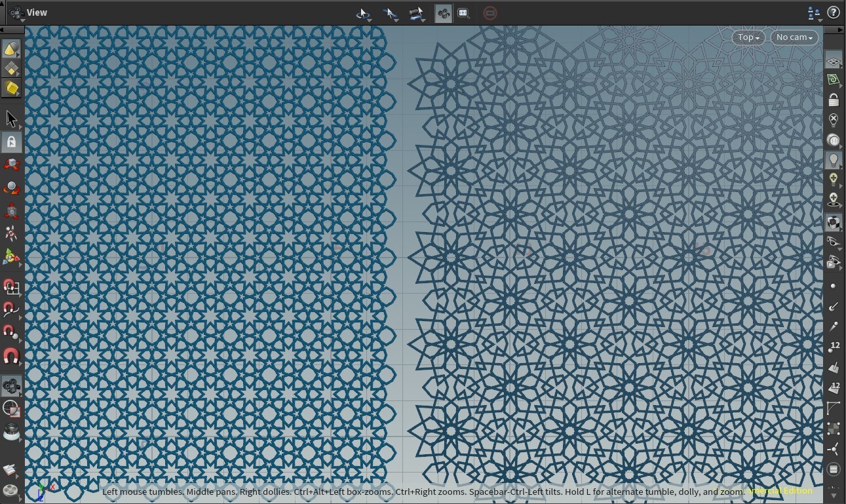Viewport: 846px width, 504px height.
Task: Click the yellow Commercial Edition text
Action: 780,490
